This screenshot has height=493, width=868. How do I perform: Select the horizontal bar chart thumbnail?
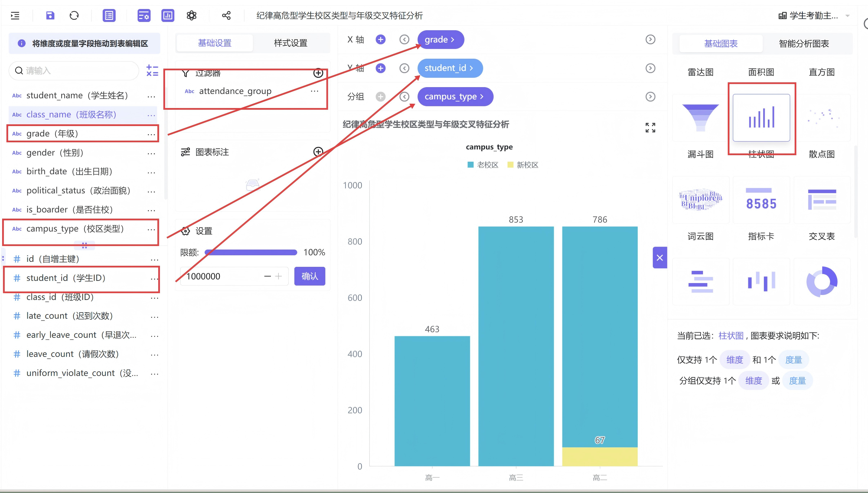(700, 282)
